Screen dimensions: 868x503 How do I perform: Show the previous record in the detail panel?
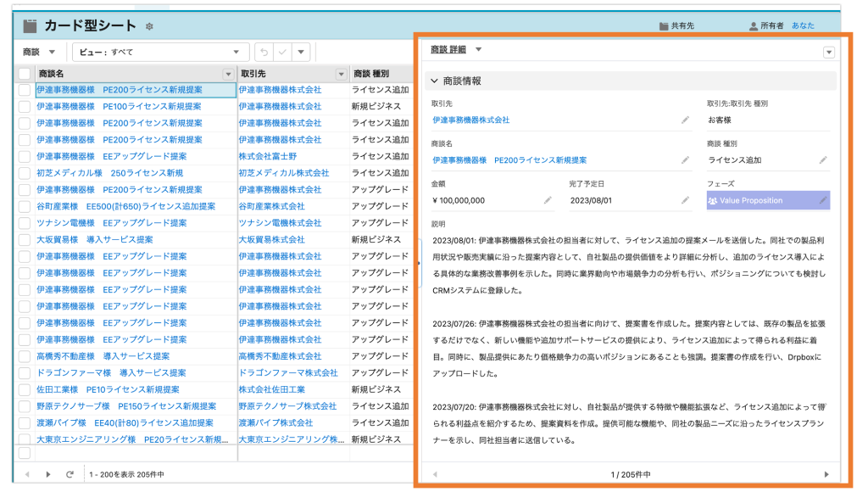pos(435,474)
